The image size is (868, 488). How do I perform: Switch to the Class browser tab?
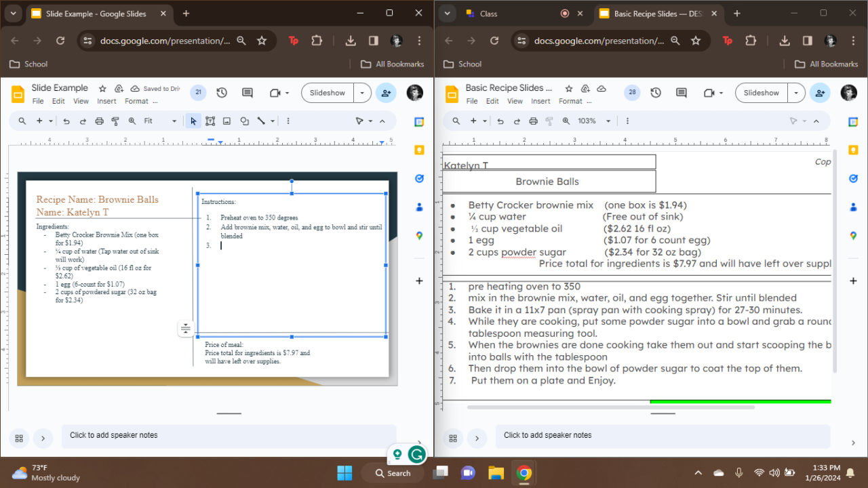click(x=488, y=14)
